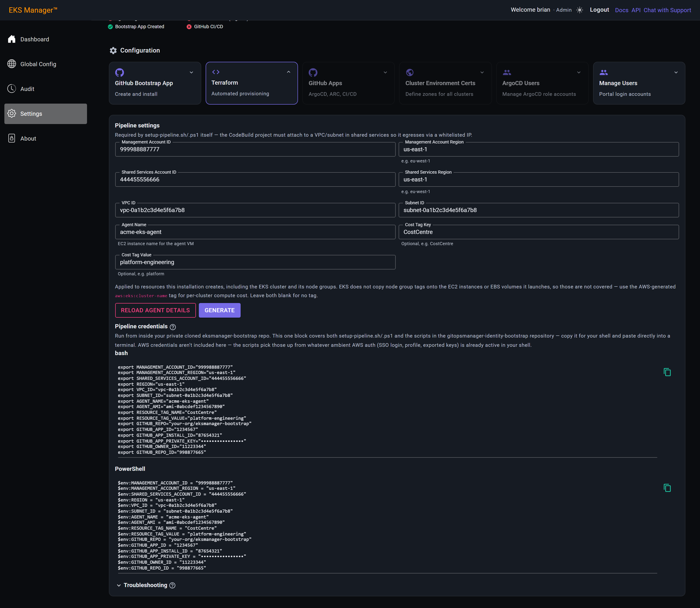Open the Dashboard page
The height and width of the screenshot is (608, 700).
(x=45, y=39)
